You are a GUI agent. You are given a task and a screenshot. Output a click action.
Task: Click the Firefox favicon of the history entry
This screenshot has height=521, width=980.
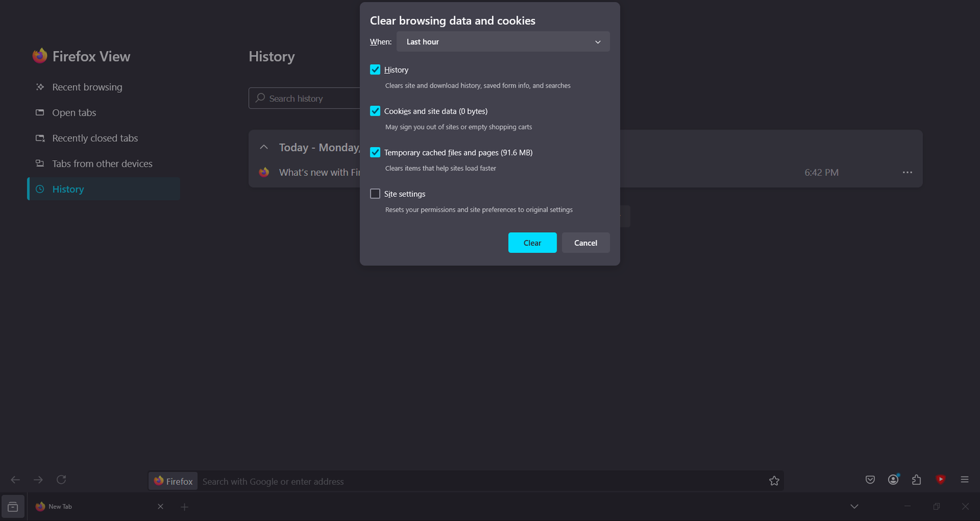tap(264, 173)
